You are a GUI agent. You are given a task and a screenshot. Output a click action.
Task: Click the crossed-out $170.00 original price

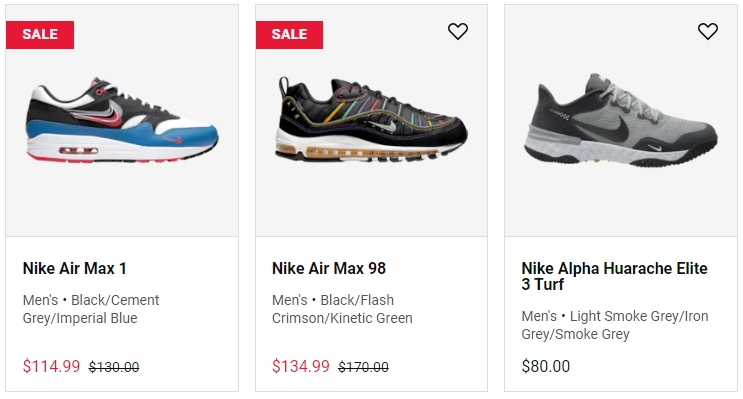(x=363, y=367)
